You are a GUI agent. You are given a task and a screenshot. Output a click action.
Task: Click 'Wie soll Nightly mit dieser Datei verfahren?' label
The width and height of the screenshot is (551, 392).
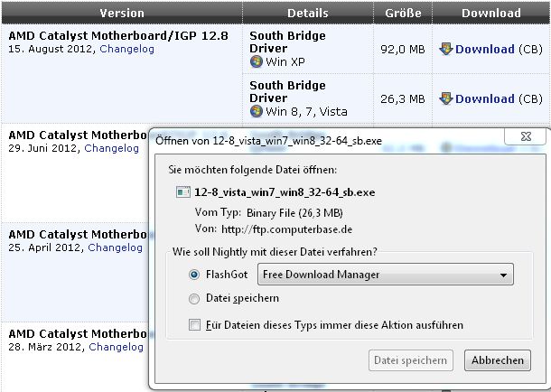coord(275,252)
